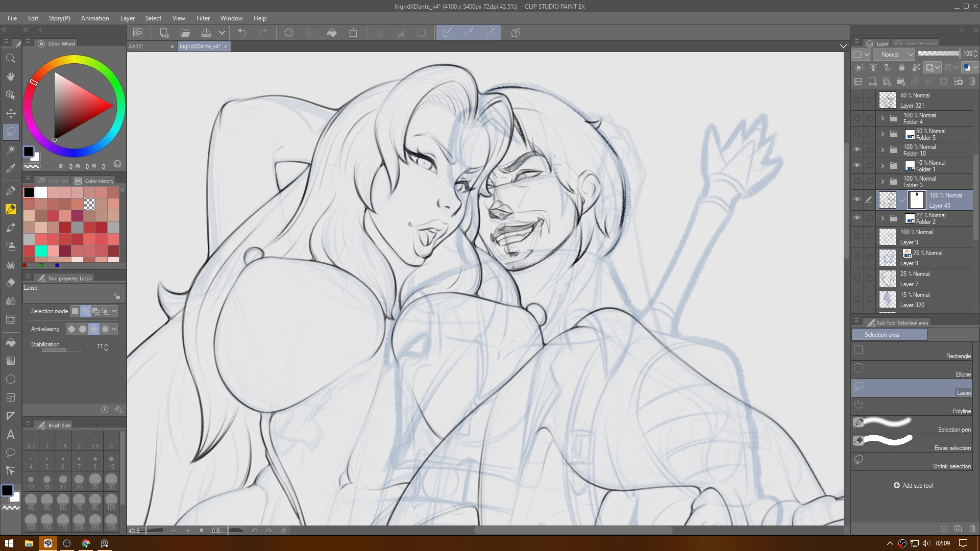
Task: Click the Layer 45 thumbnail
Action: [888, 200]
